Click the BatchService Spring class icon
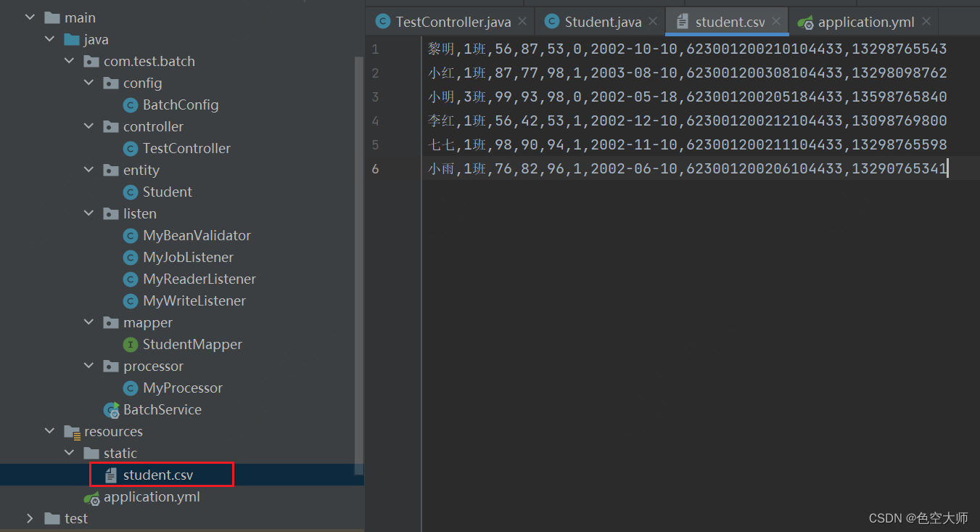The width and height of the screenshot is (980, 532). coord(111,410)
